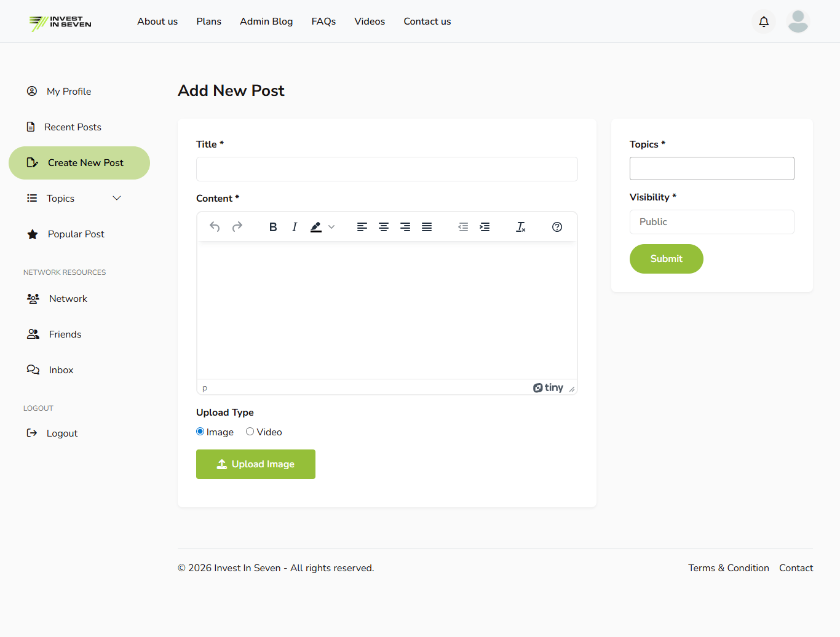Clear formatting in the editor toolbar
Screen dimensions: 840x637
coord(521,227)
